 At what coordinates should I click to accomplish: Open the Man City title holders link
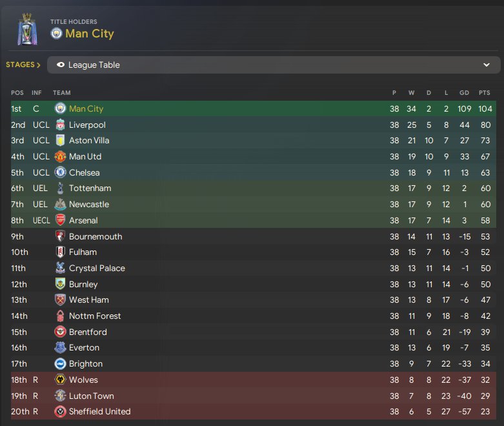tap(90, 34)
